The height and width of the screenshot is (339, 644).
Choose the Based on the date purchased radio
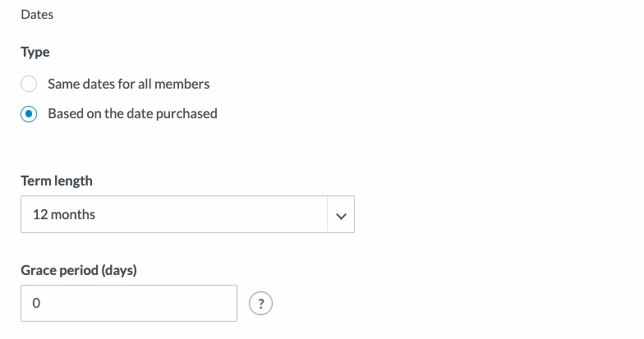(x=29, y=113)
